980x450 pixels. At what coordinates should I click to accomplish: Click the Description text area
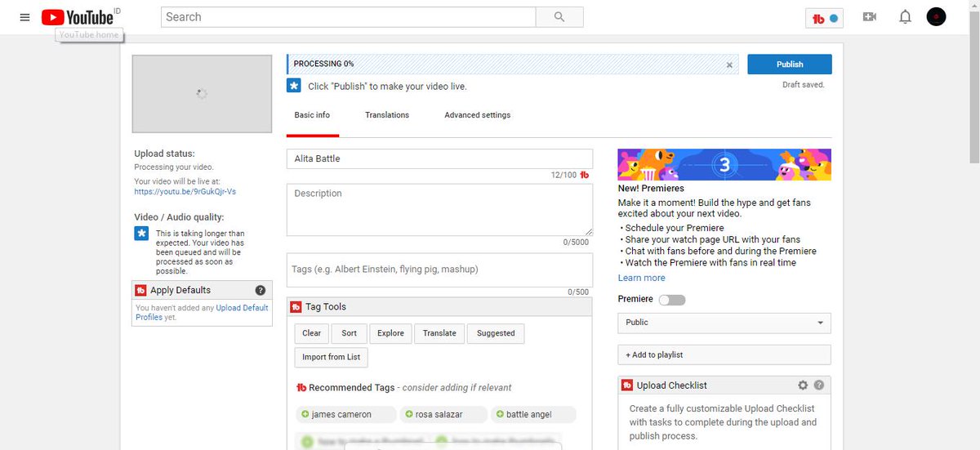point(439,210)
